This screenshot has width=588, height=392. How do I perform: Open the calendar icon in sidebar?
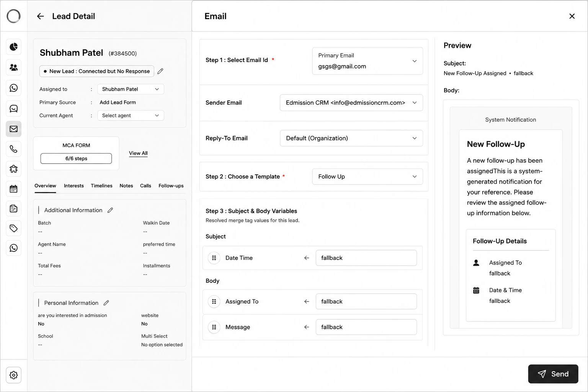(x=13, y=189)
